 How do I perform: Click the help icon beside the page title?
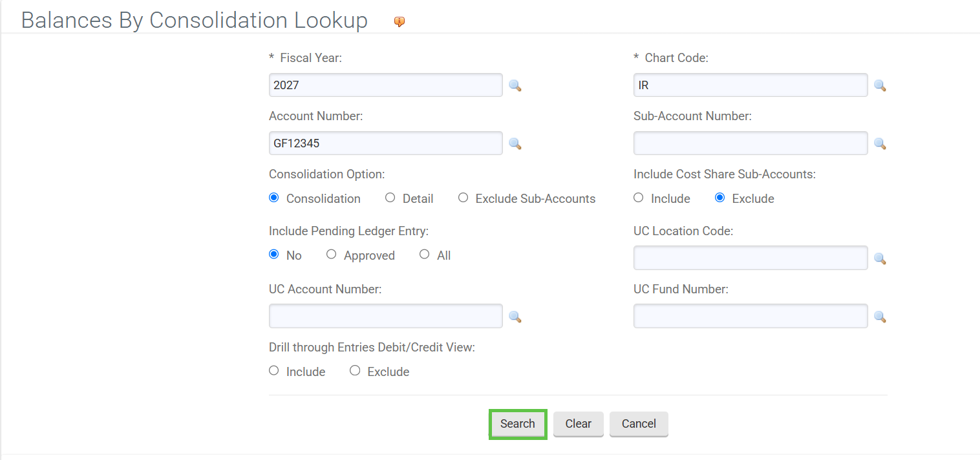point(399,22)
